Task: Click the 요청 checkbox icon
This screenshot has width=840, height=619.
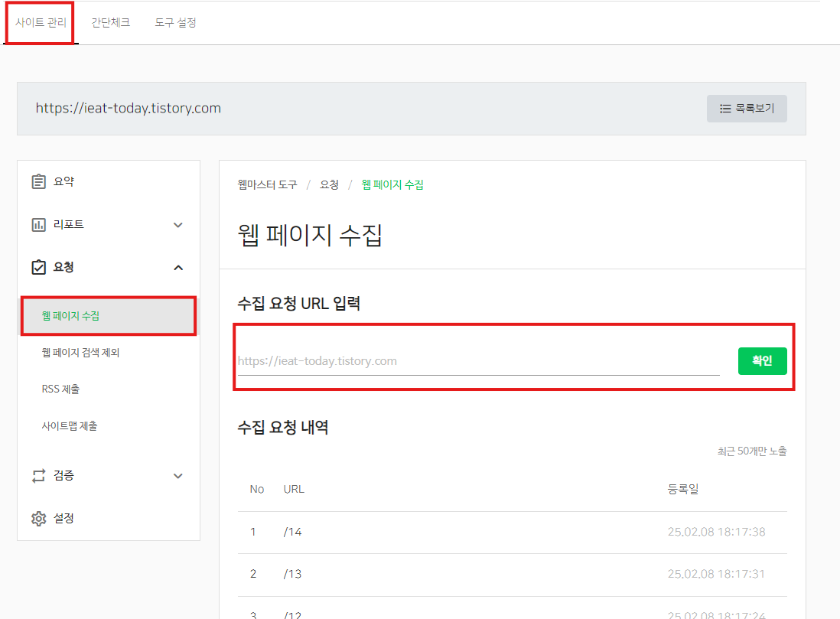Action: tap(38, 267)
